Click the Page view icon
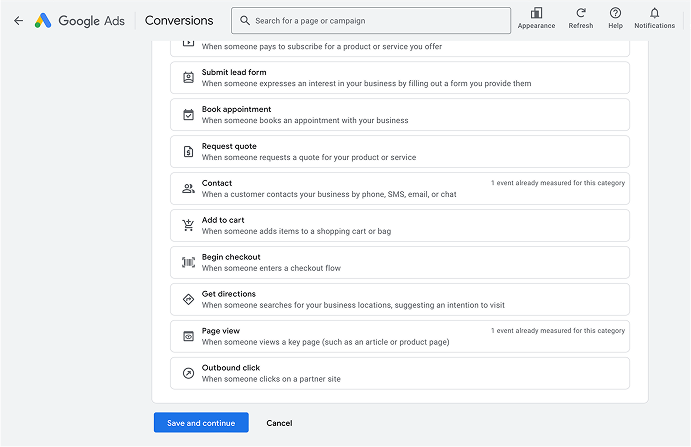The height and width of the screenshot is (447, 691). pyautogui.click(x=188, y=336)
